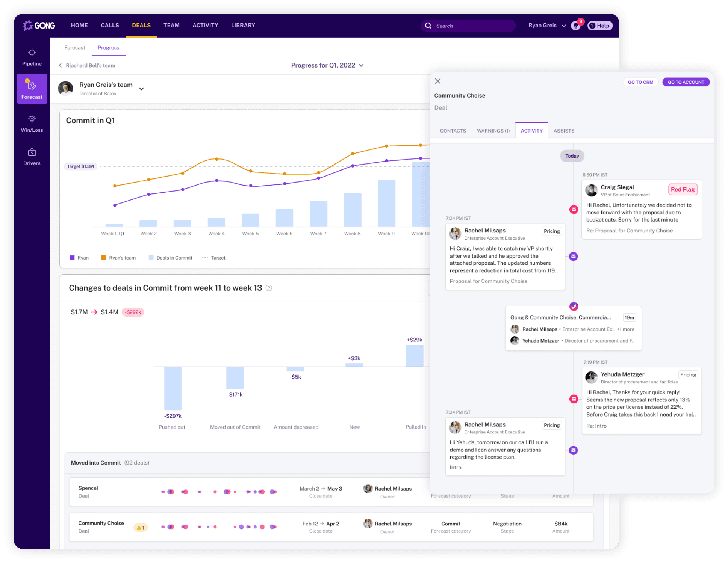Click the Search input field
This screenshot has height=563, width=728.
click(x=468, y=26)
